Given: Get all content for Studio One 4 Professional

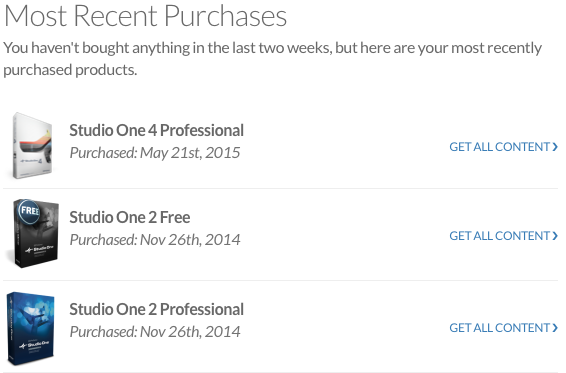Looking at the screenshot, I should click(503, 147).
